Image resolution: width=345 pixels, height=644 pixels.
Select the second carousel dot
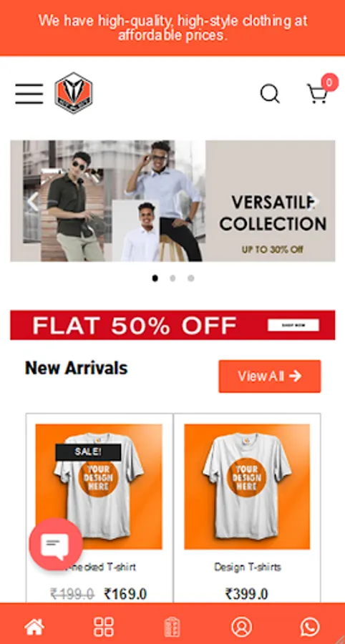click(172, 278)
